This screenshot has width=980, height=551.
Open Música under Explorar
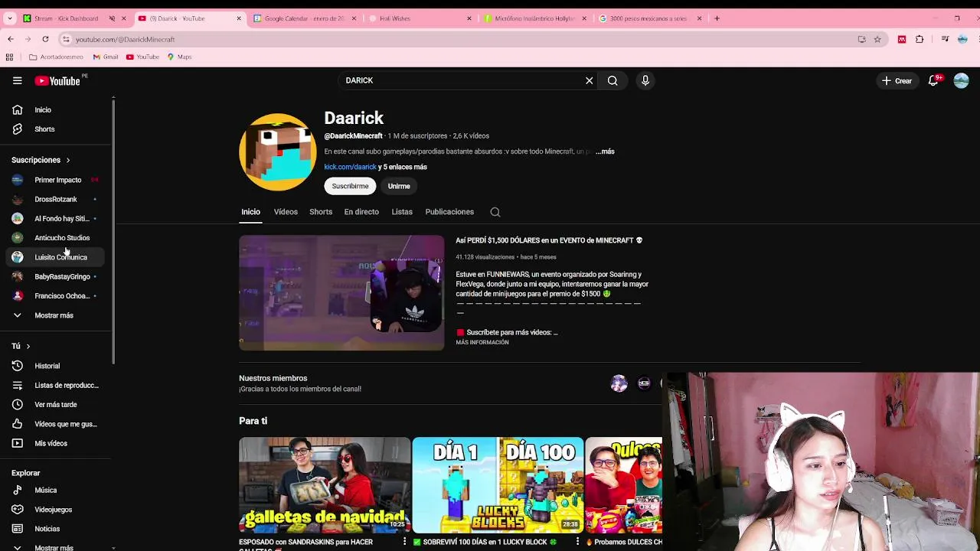click(x=55, y=490)
